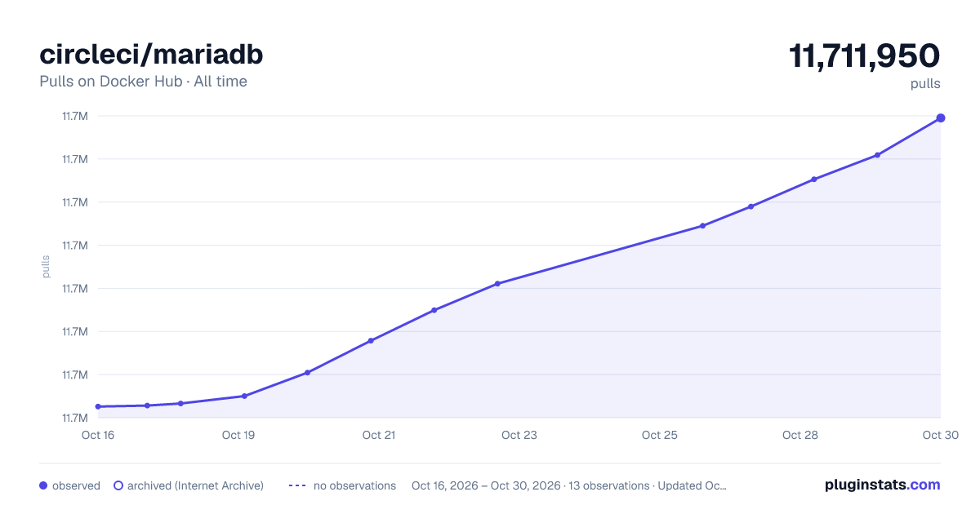Click the 'observed' legend label
Viewport: 980px width, 514px height.
76,485
